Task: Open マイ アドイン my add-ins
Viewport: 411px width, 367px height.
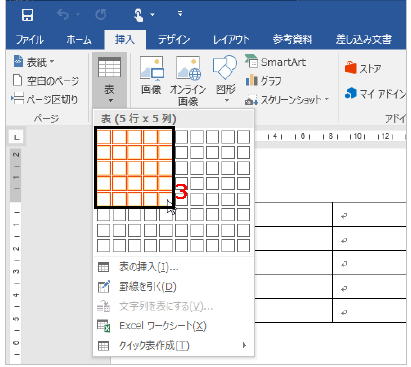Action: (x=375, y=94)
